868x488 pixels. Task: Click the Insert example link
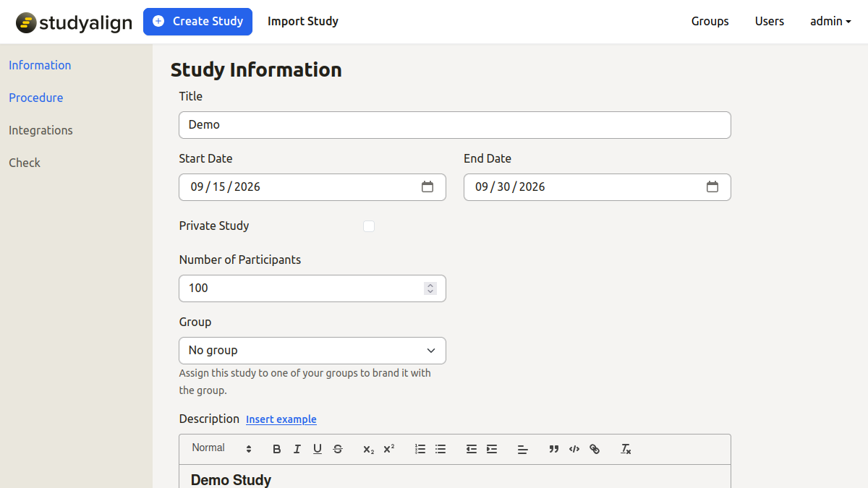[x=281, y=419]
